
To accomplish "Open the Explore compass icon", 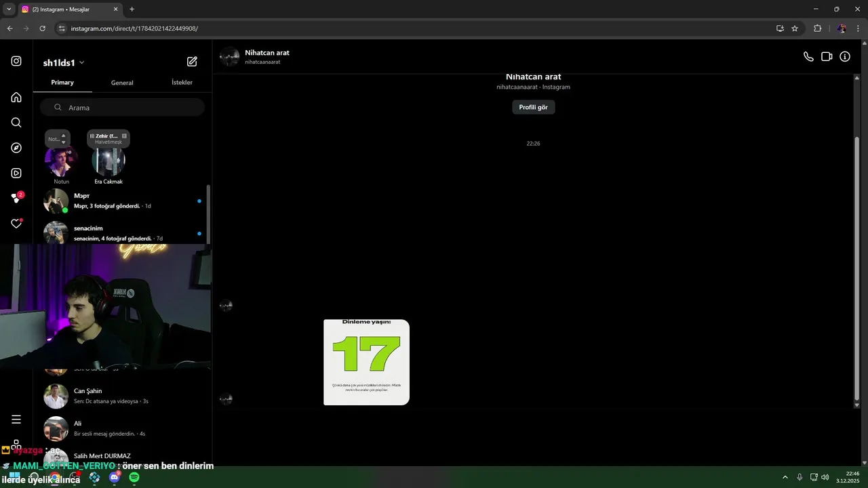I will pos(16,148).
